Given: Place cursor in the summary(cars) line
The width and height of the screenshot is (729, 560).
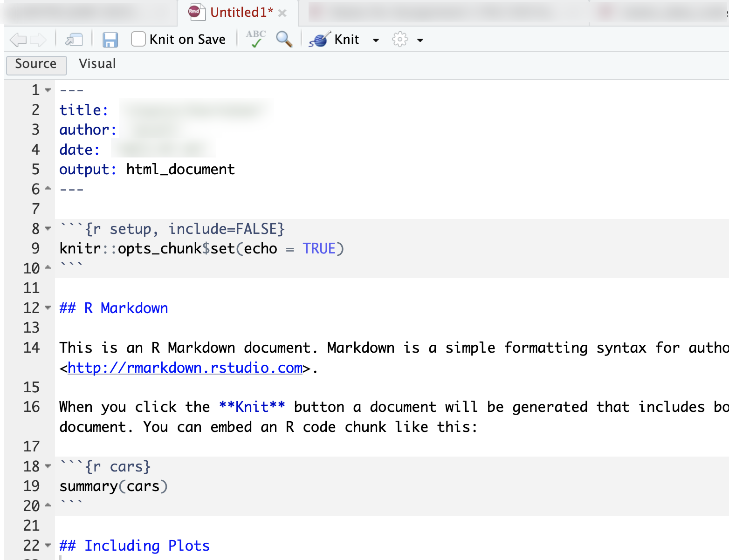Looking at the screenshot, I should tap(113, 486).
